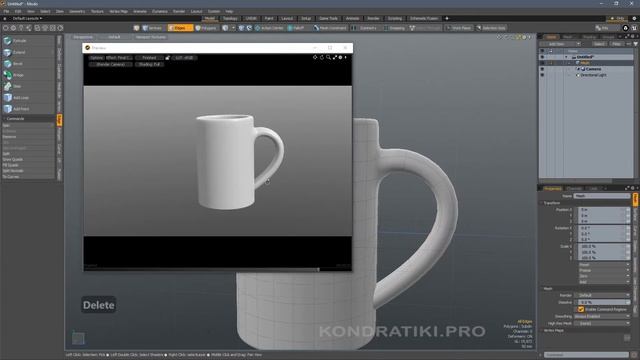Click the Command input field at bottom
The height and width of the screenshot is (360, 640).
pos(586,355)
